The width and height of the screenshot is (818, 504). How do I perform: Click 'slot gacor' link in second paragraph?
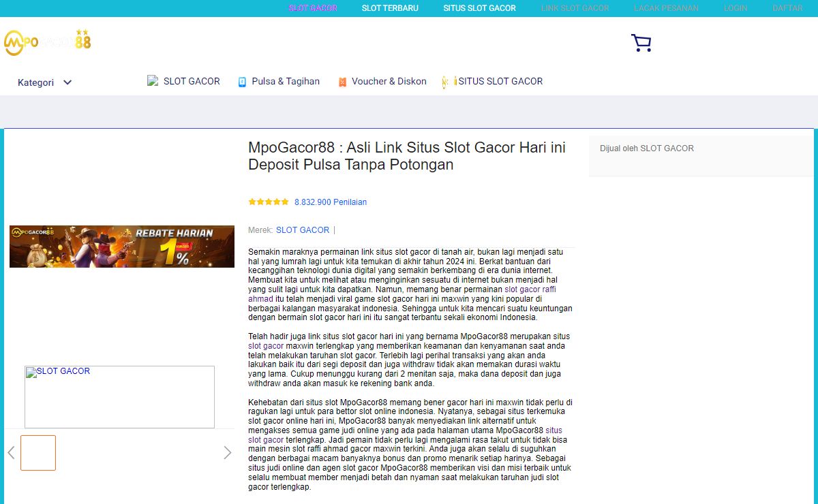click(x=266, y=346)
